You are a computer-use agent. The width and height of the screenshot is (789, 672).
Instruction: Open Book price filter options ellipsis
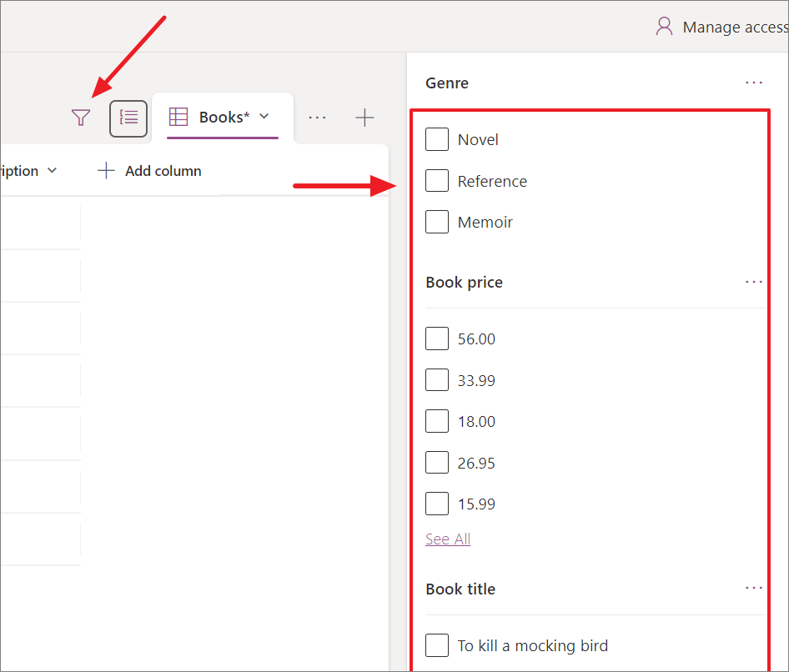point(754,282)
